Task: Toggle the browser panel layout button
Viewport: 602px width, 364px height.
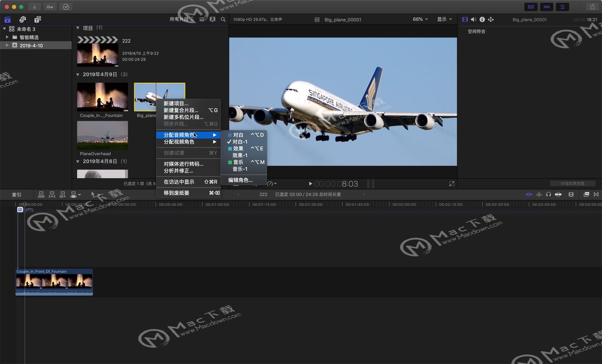Action: coord(531,7)
